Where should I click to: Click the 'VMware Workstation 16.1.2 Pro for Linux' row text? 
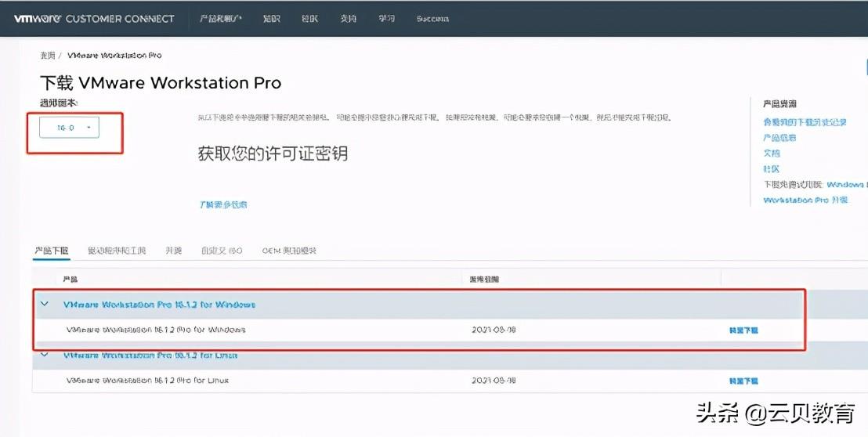pos(147,381)
